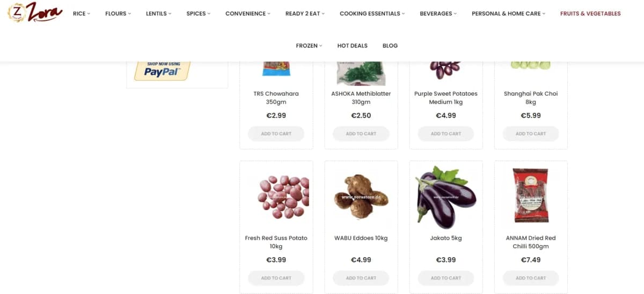Open the Frozen dropdown menu
This screenshot has height=294, width=644.
[309, 46]
